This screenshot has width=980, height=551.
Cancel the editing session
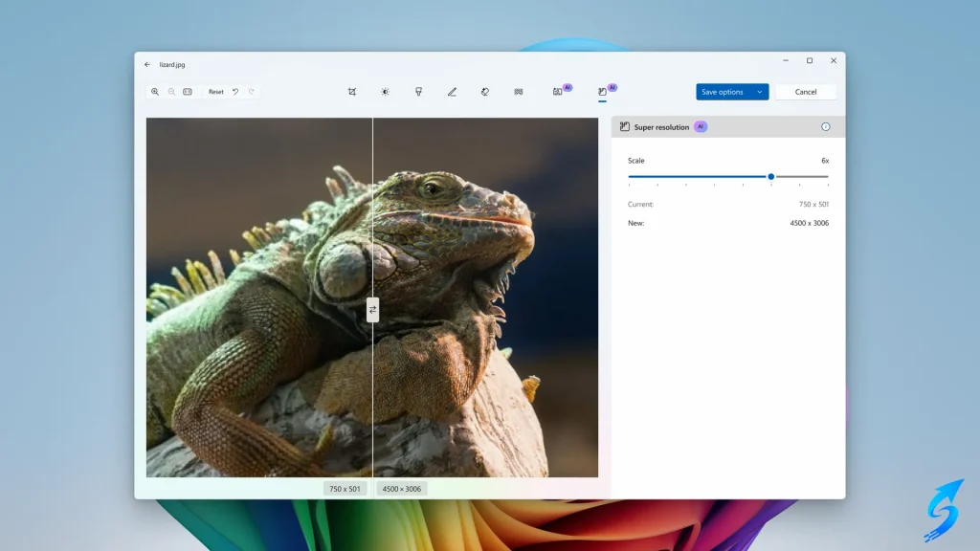806,92
